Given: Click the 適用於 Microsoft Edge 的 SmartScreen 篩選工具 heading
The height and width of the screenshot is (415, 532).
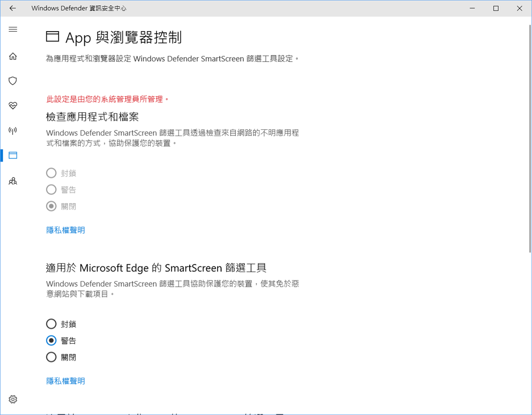Looking at the screenshot, I should [156, 268].
